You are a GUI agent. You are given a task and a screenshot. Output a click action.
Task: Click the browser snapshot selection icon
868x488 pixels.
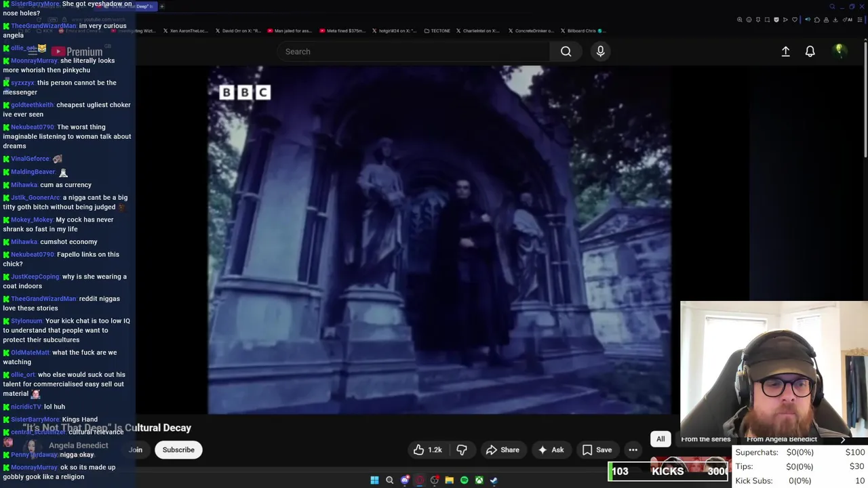(x=767, y=20)
